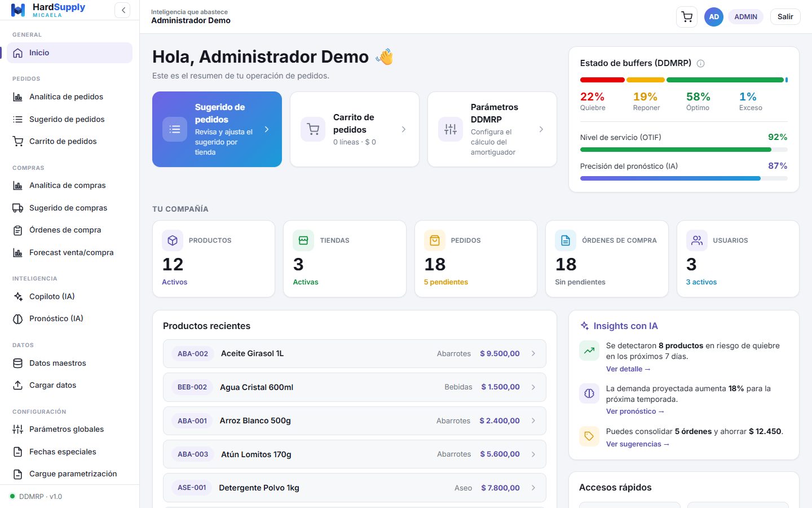Viewport: 812px width, 508px height.
Task: Open Agua Cristal 600ml row chevron
Action: click(x=533, y=387)
